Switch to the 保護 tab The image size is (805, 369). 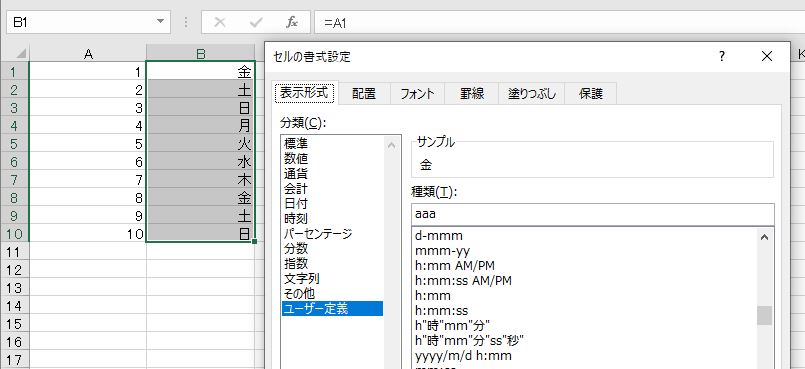(590, 94)
